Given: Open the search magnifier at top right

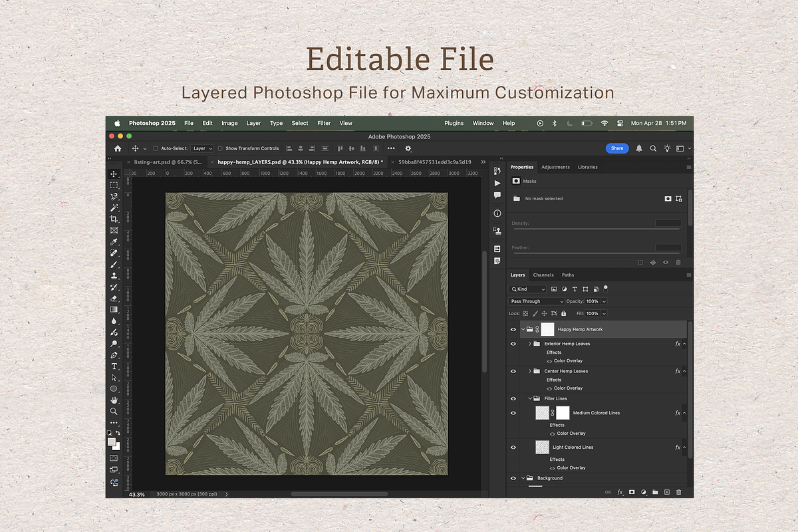Looking at the screenshot, I should [x=653, y=148].
